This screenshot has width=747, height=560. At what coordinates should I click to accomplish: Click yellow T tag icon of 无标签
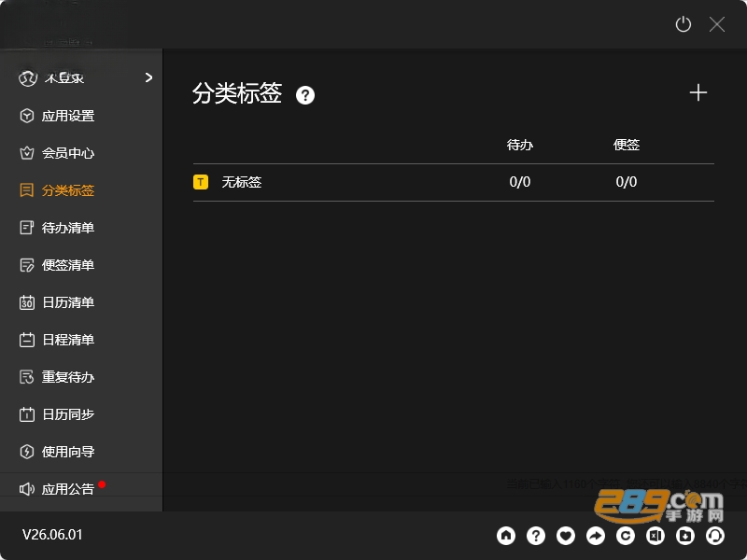(201, 182)
